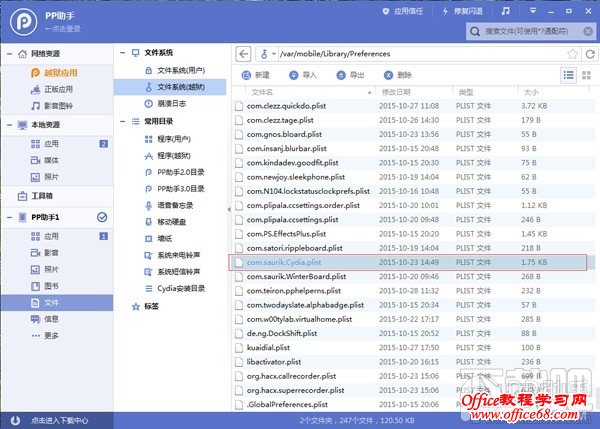Screen dimensions: 600x429
Task: Collapse the 常用目录 tree node
Action: coord(122,121)
